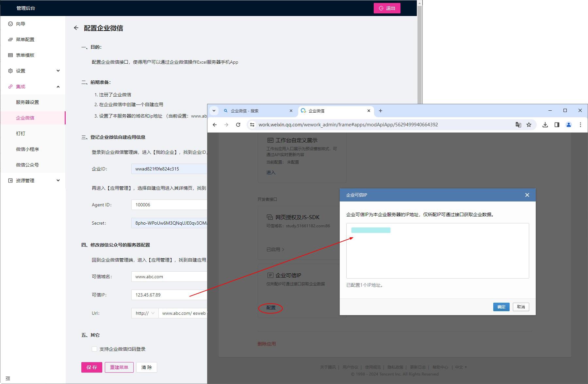The width and height of the screenshot is (588, 384).
Task: Open the tab search dropdown in browser
Action: [x=214, y=111]
